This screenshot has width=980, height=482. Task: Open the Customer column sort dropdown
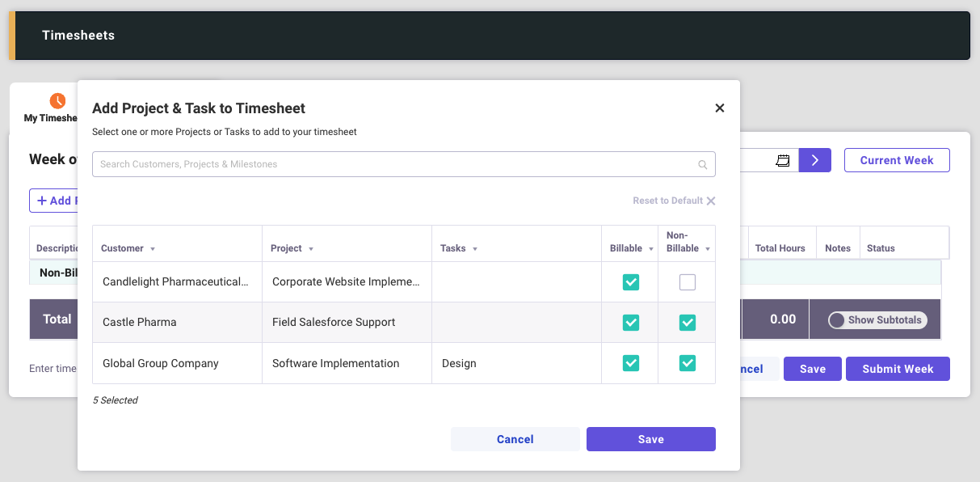[x=153, y=249]
